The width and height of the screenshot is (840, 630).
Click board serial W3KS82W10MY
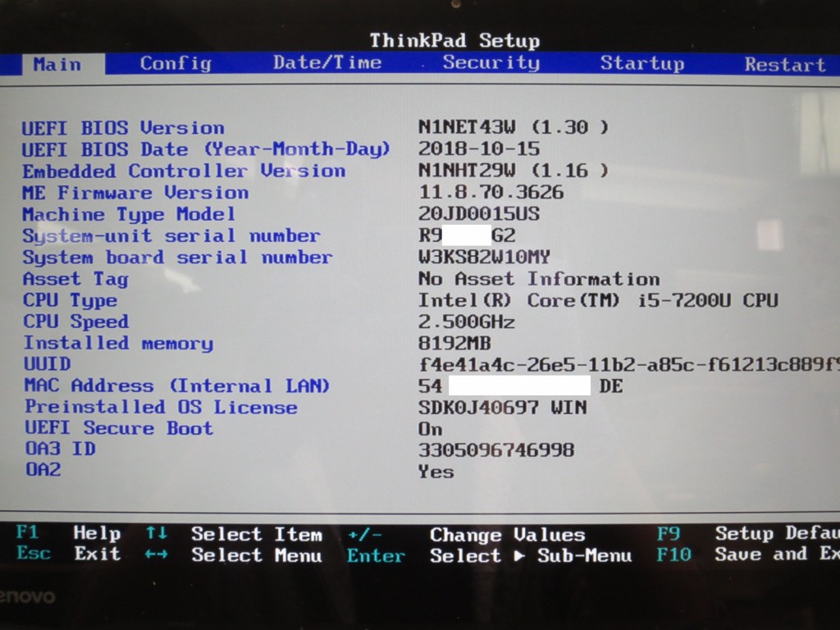(484, 257)
